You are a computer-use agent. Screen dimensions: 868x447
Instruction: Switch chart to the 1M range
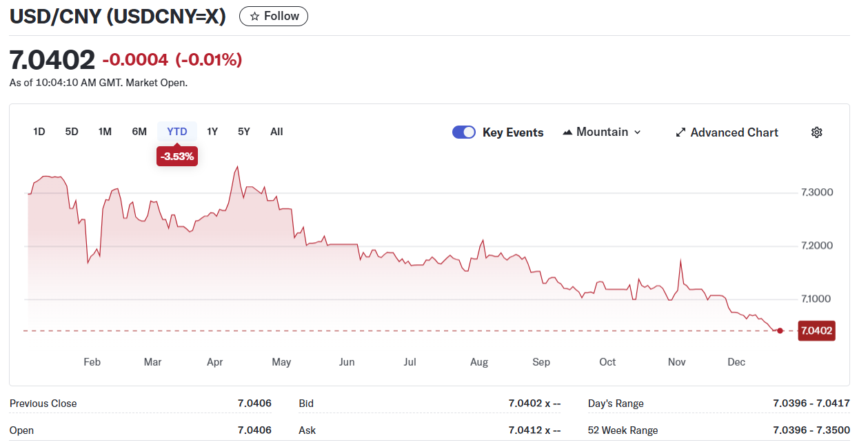click(x=105, y=132)
